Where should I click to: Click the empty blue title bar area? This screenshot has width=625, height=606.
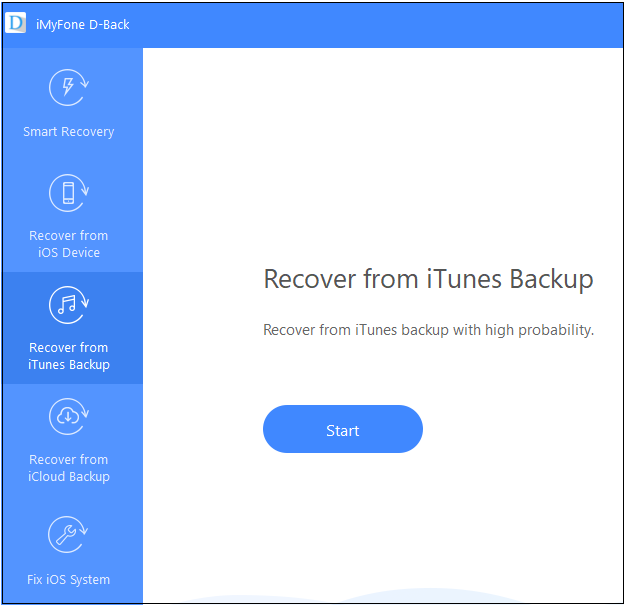[380, 24]
